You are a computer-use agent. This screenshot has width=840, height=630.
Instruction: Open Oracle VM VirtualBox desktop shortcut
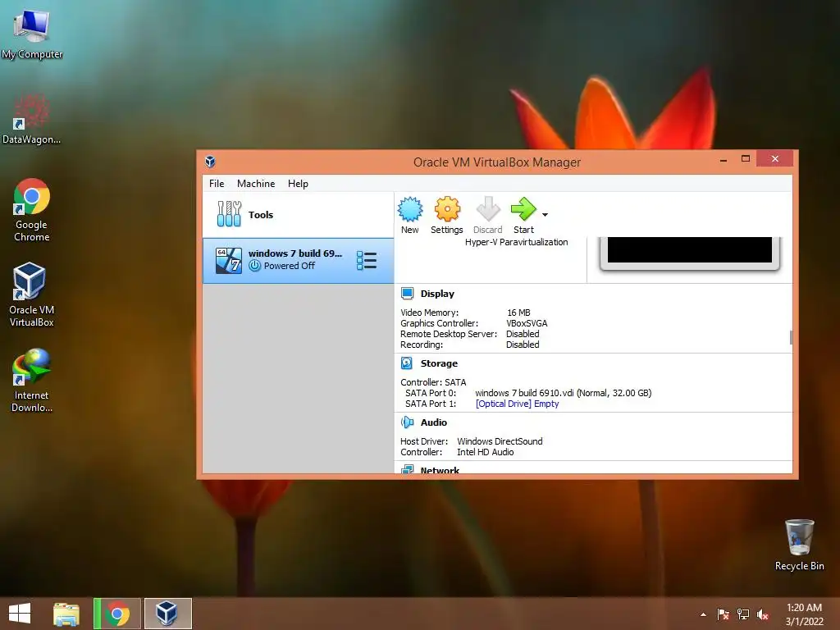[x=32, y=294]
